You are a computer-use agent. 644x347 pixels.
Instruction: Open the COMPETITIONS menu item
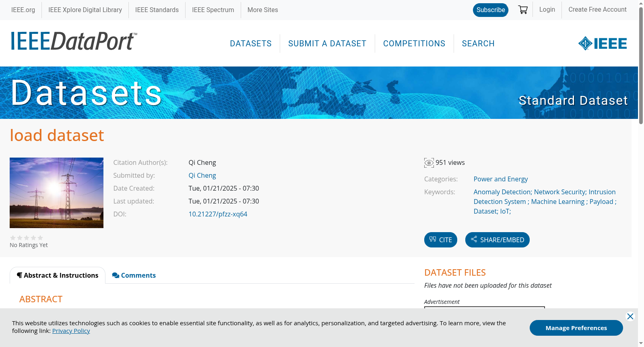tap(414, 44)
